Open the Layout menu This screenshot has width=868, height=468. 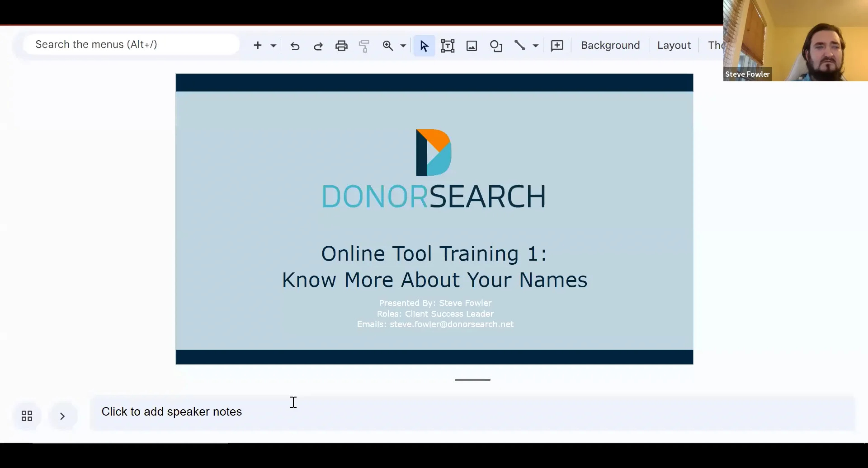tap(674, 45)
